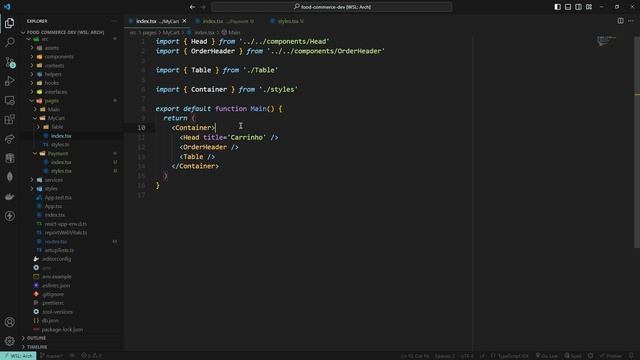Open the Docker whale icon view

pyautogui.click(x=10, y=196)
